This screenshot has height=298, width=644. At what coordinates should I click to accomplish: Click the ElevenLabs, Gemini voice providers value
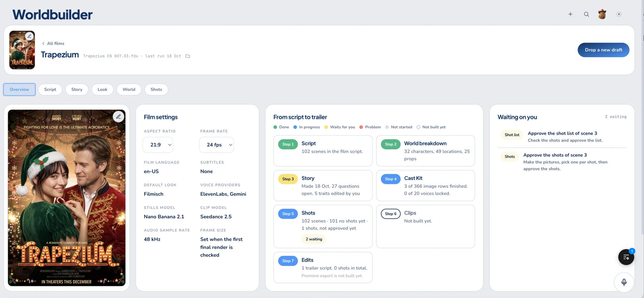[223, 194]
